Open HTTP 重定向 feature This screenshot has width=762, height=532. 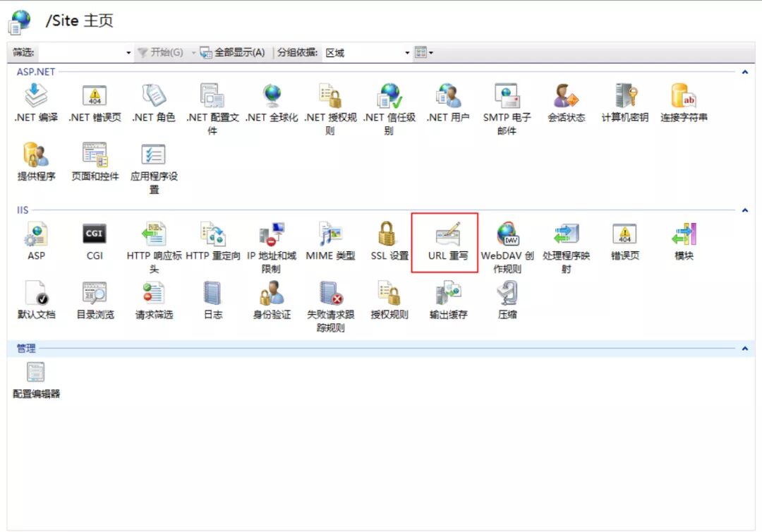pyautogui.click(x=212, y=241)
